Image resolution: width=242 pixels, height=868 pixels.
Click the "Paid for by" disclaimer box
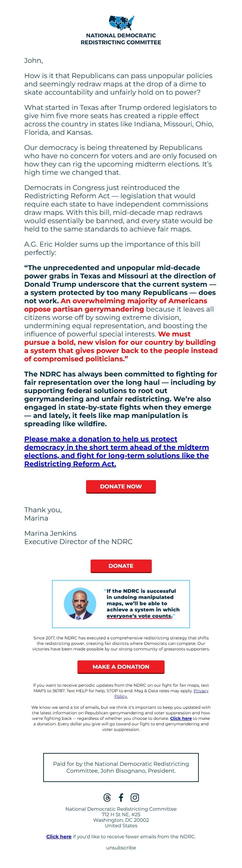(121, 767)
